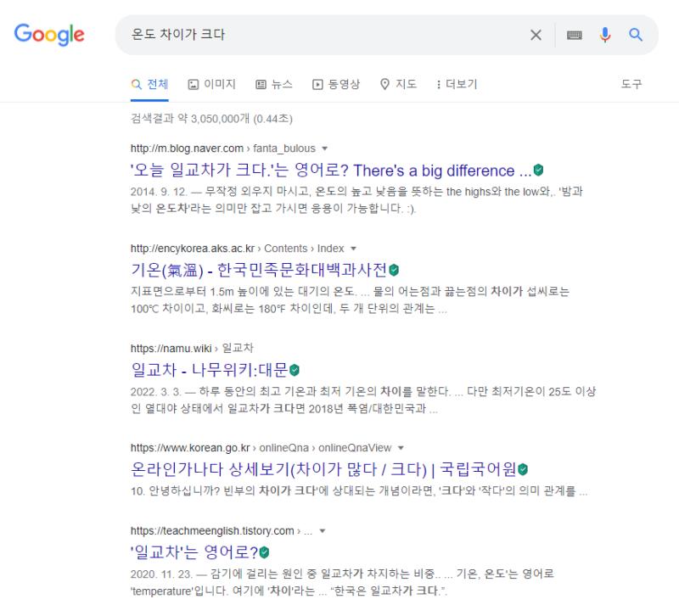Click the snippet starting 10. 안녕하십니까?
Screen dimensions: 679x616
click(359, 491)
